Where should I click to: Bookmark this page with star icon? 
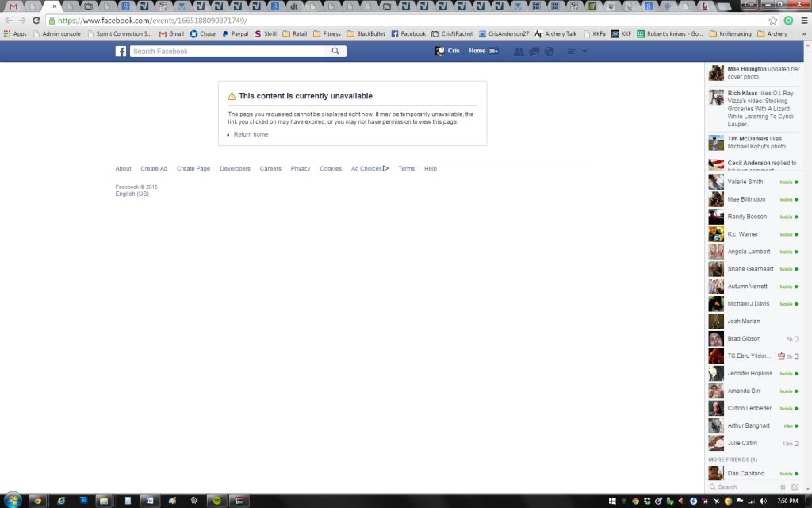click(772, 21)
